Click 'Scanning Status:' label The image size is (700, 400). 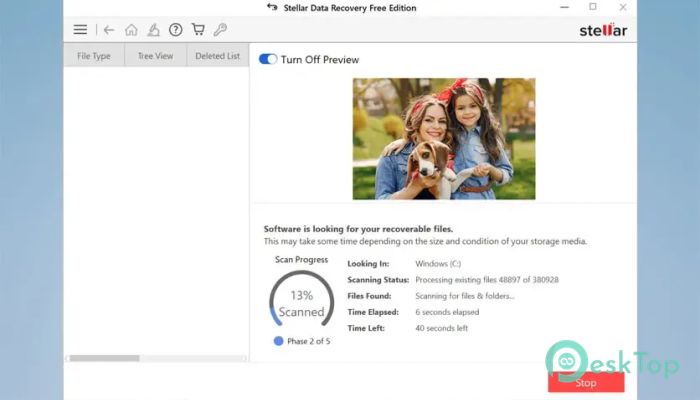click(x=378, y=280)
